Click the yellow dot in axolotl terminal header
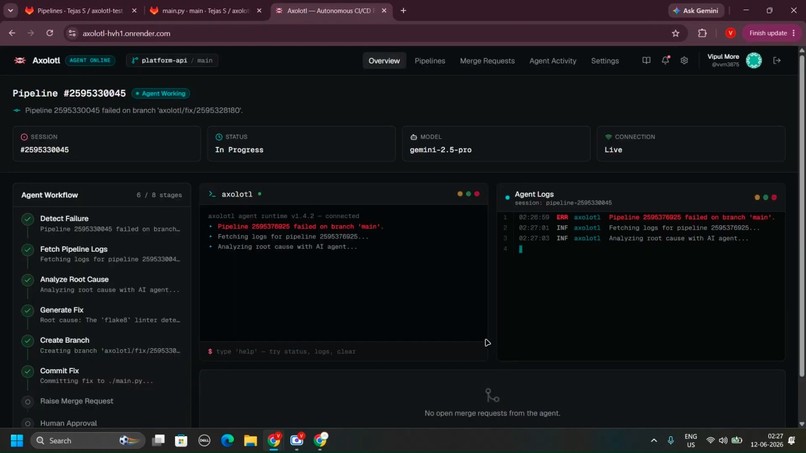This screenshot has width=806, height=453. click(x=460, y=194)
